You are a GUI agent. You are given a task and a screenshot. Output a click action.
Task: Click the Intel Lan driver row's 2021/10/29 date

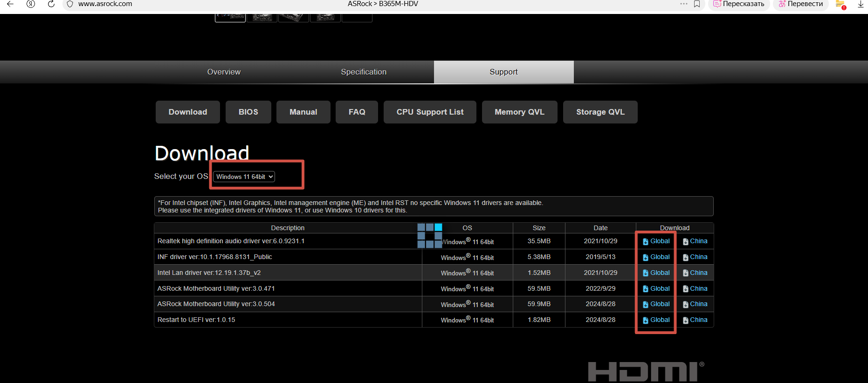tap(600, 273)
